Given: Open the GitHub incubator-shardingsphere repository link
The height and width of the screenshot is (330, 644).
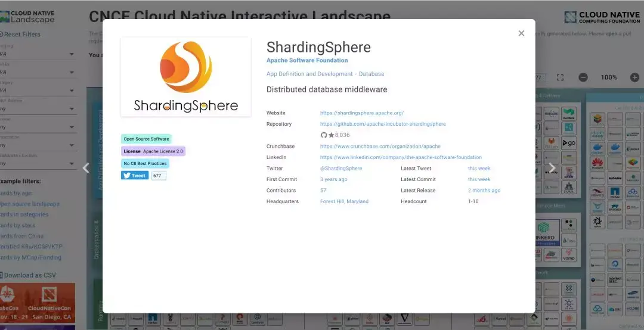Looking at the screenshot, I should (x=383, y=124).
